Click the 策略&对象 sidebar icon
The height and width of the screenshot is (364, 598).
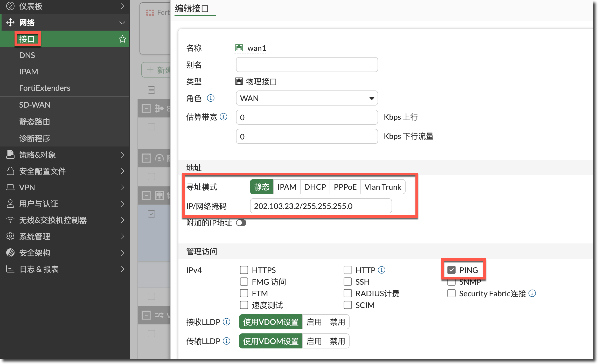tap(10, 155)
